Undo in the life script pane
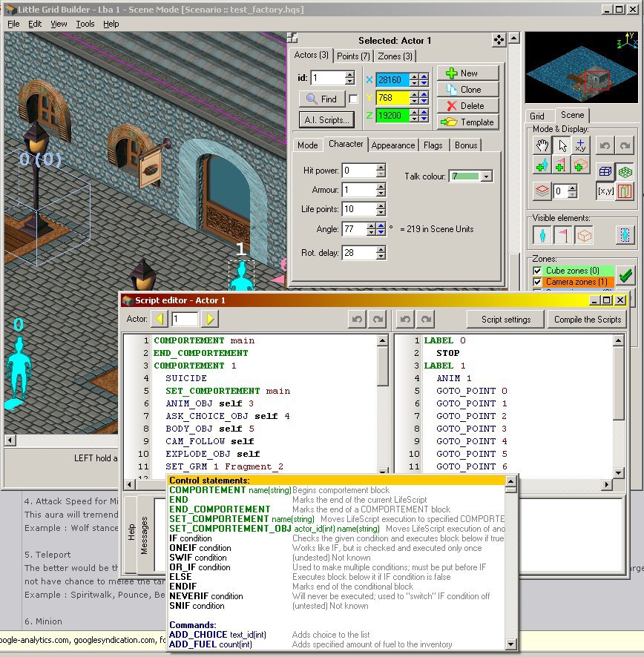The width and height of the screenshot is (644, 657). [357, 320]
